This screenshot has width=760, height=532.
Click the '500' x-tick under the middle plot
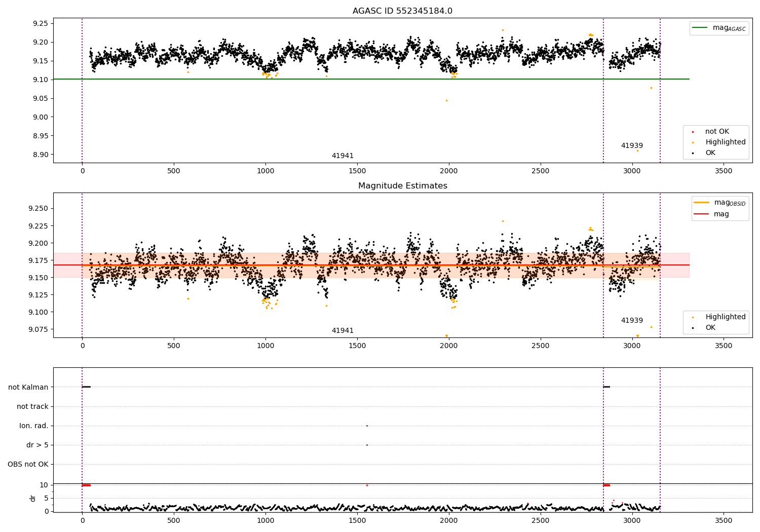point(174,346)
